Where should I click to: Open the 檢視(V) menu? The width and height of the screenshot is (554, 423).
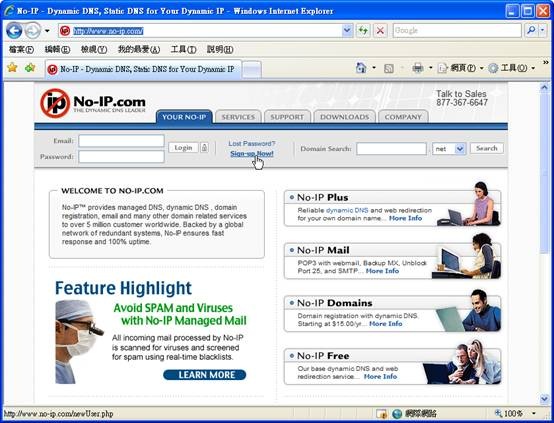pyautogui.click(x=94, y=49)
